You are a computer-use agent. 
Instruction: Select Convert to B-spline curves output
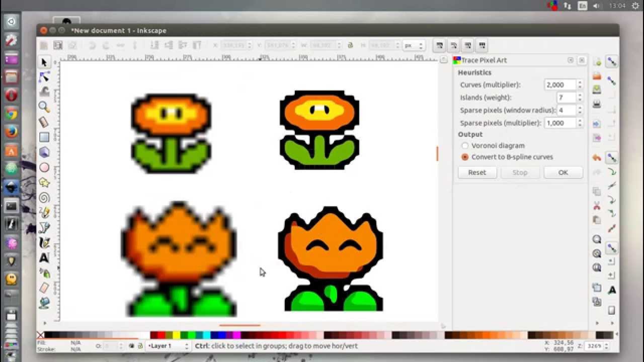(464, 157)
